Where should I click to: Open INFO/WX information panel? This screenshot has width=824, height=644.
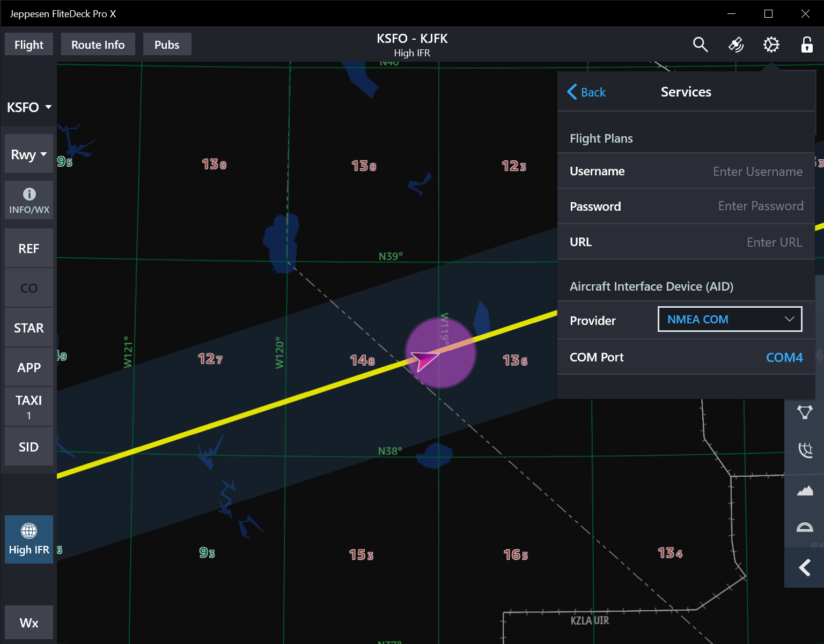[29, 200]
